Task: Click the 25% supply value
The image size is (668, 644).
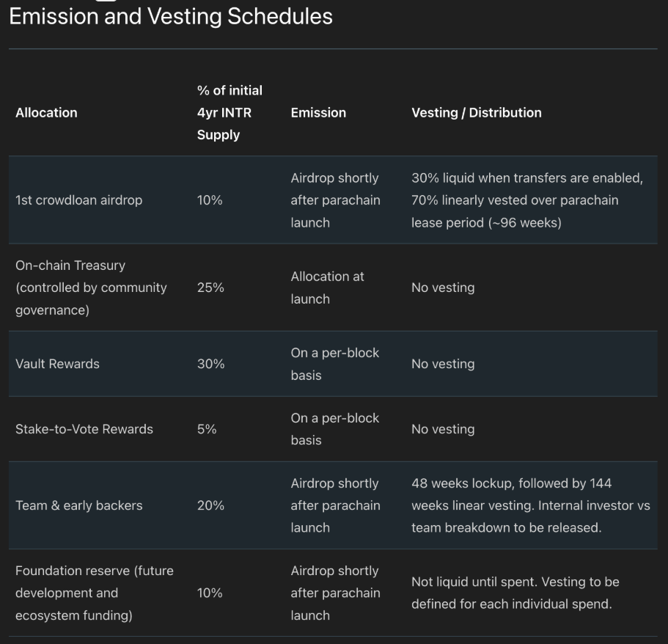Action: (x=210, y=288)
